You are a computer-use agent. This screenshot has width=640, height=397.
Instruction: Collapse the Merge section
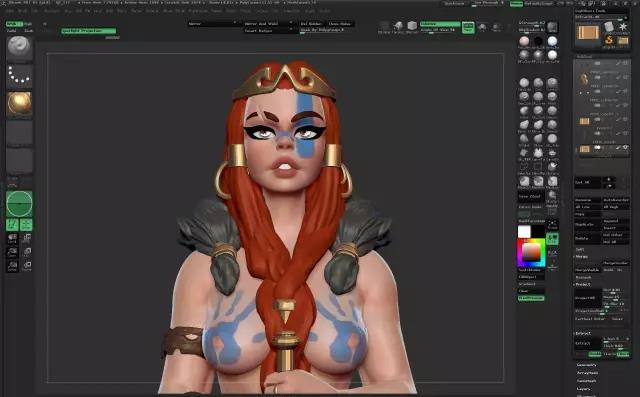point(582,256)
